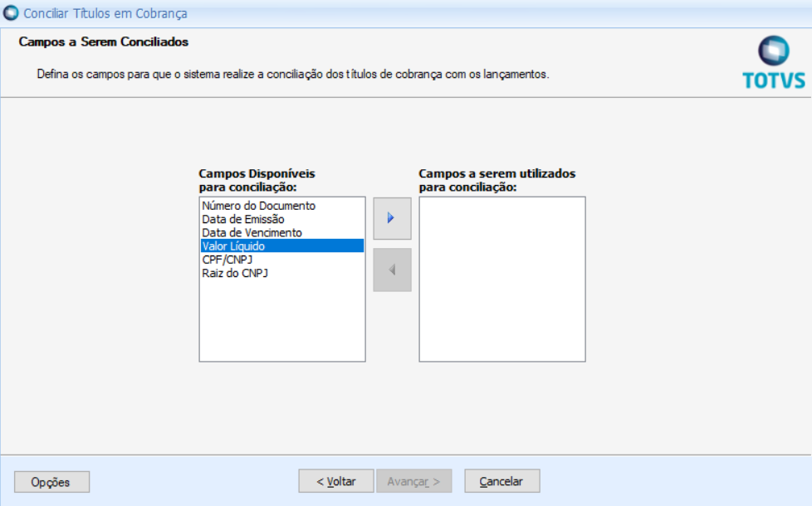Select 'Número do Documento' in available fields
Screen dimensions: 812x506
[x=282, y=206]
